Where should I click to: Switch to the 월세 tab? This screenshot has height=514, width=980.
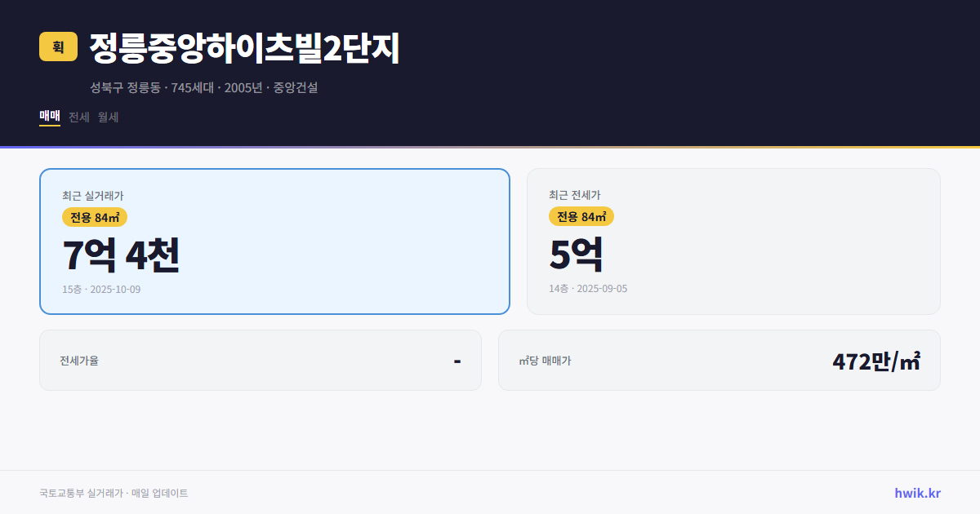point(107,117)
